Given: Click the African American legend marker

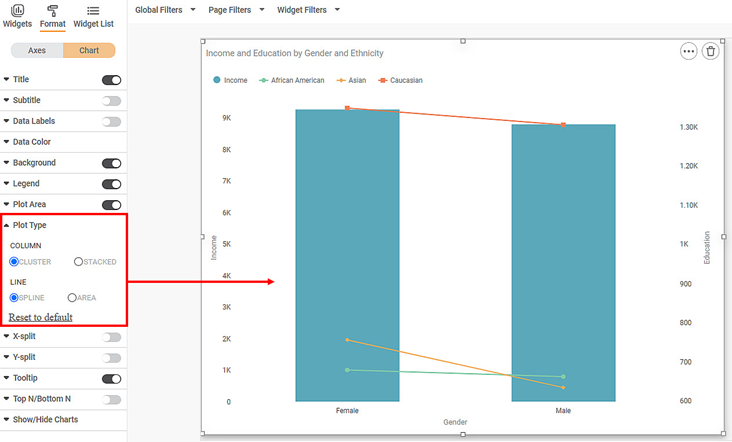Looking at the screenshot, I should 264,80.
